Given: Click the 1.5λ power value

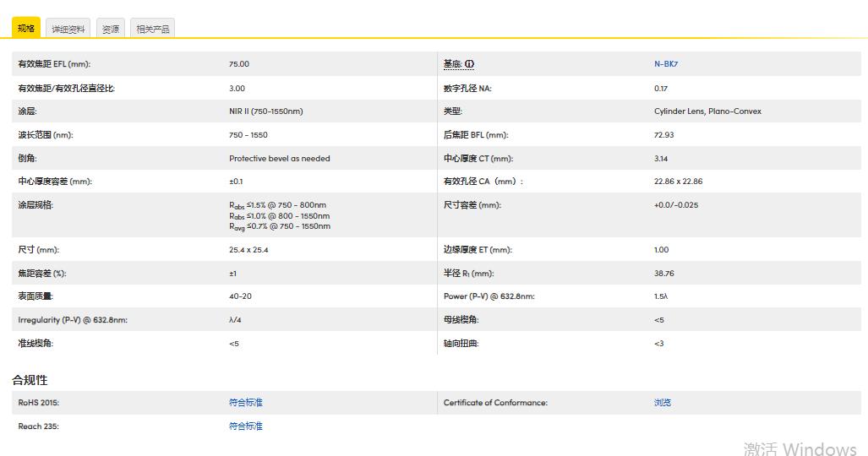Looking at the screenshot, I should coord(661,296).
